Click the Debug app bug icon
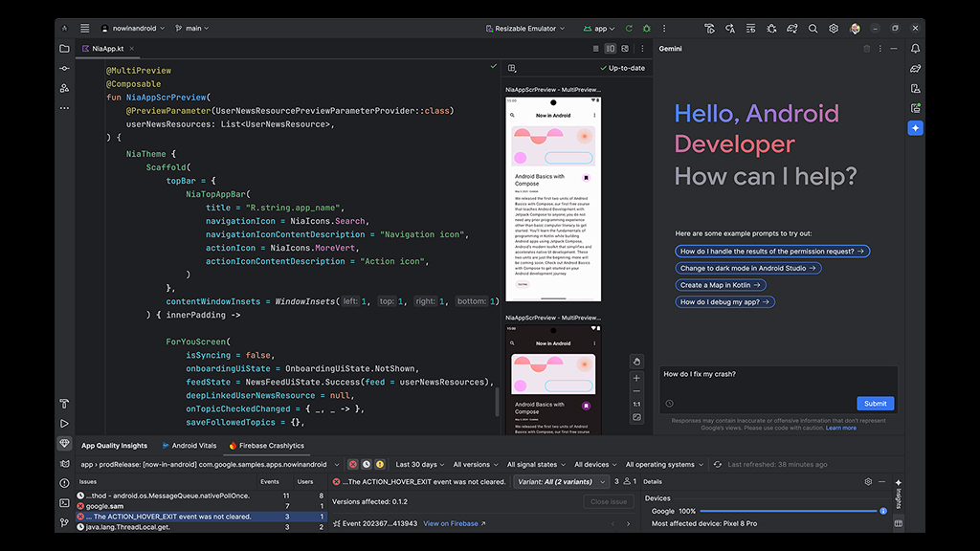The width and height of the screenshot is (980, 551). point(647,28)
